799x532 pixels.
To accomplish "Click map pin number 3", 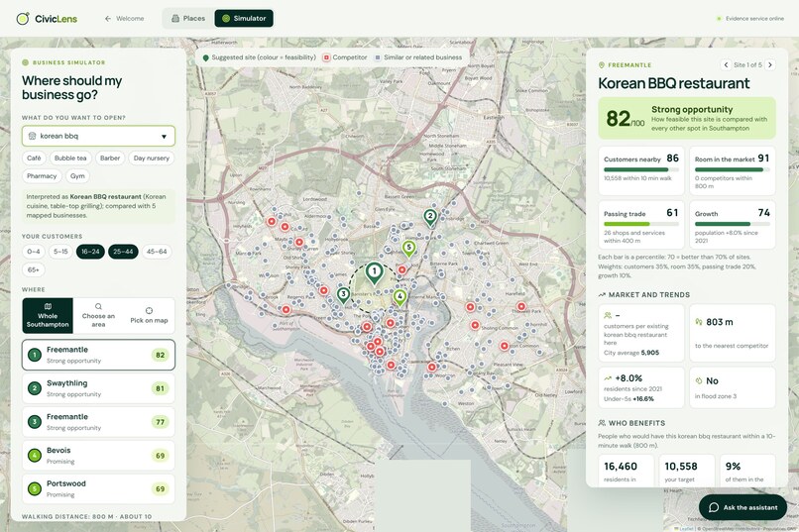I will tap(343, 295).
